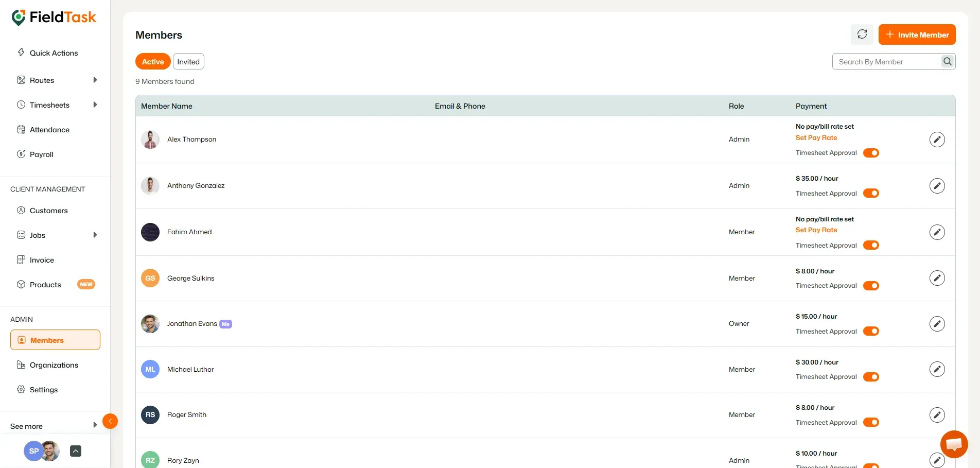Open the Settings page
This screenshot has height=468, width=980.
(44, 390)
